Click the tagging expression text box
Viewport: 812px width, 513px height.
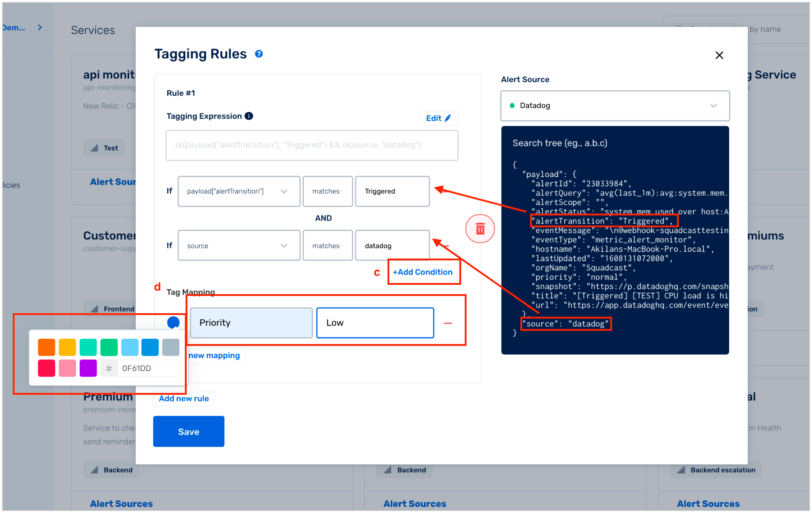click(x=312, y=145)
